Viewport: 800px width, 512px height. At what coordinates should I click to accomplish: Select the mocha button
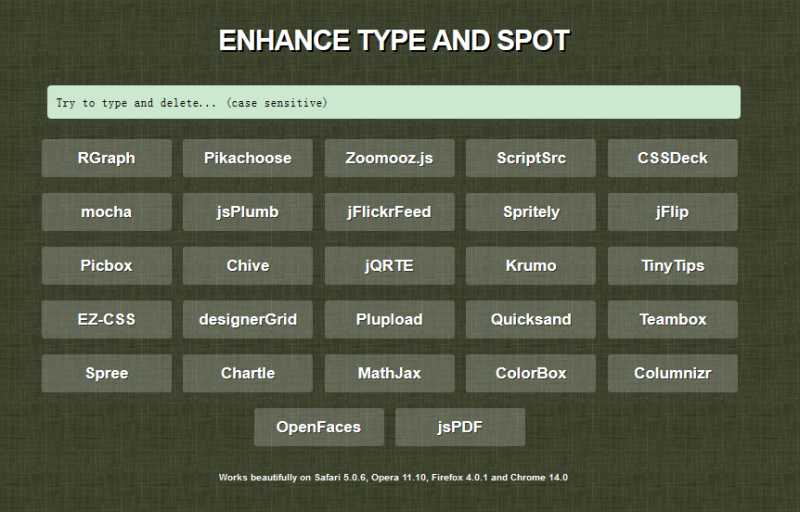[x=106, y=212]
